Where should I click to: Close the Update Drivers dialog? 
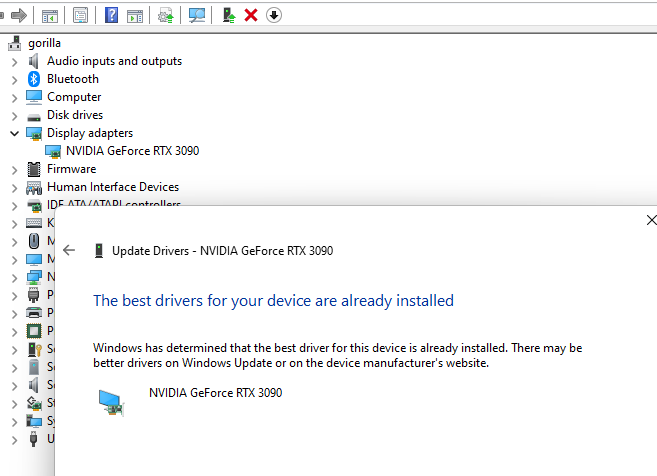651,220
